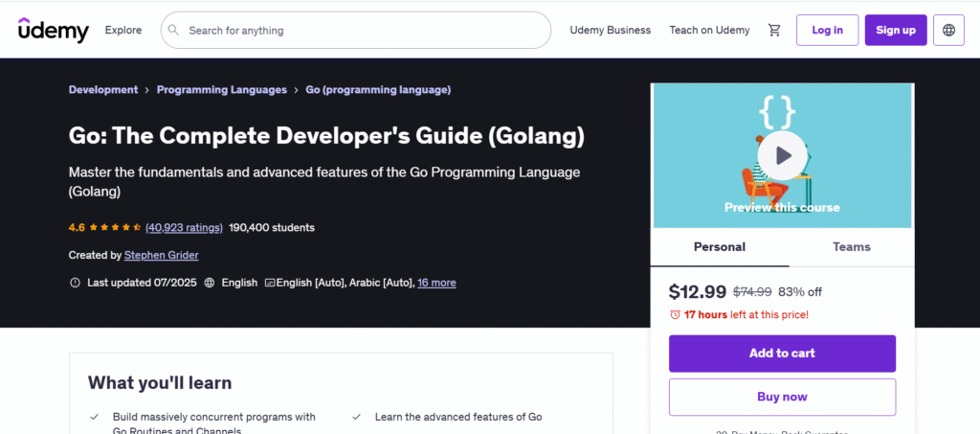Go to Go (programming language) breadcrumb
Viewport: 980px width, 434px height.
[378, 89]
